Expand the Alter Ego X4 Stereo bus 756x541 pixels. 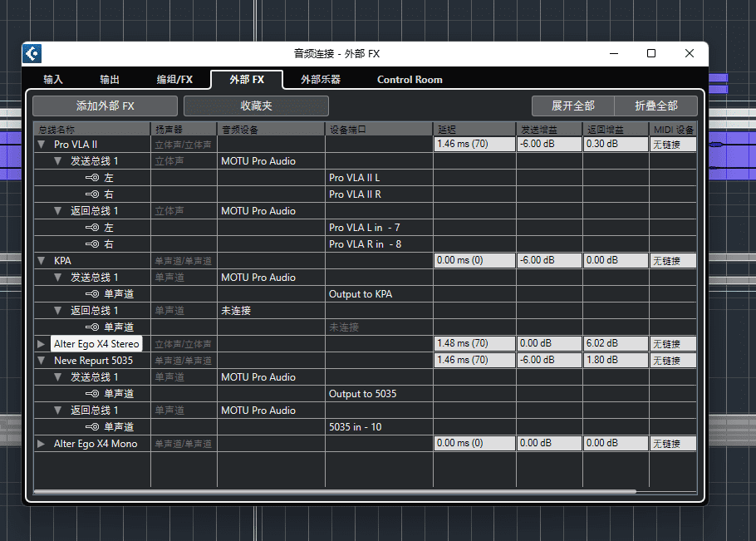pyautogui.click(x=42, y=344)
